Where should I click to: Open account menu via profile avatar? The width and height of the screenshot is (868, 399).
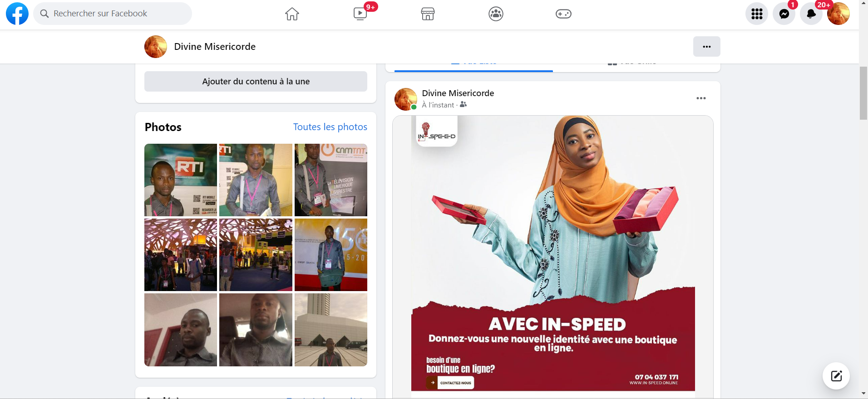tap(838, 14)
